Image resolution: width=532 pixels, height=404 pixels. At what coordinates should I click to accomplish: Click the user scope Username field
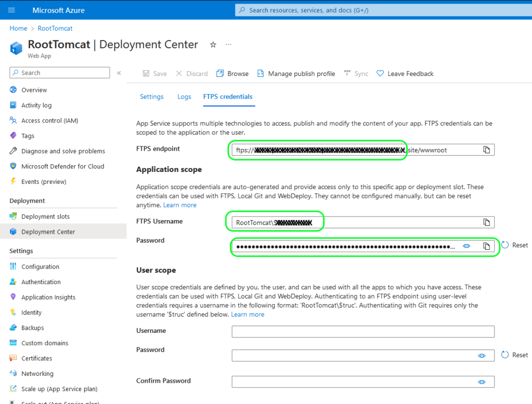click(x=363, y=331)
